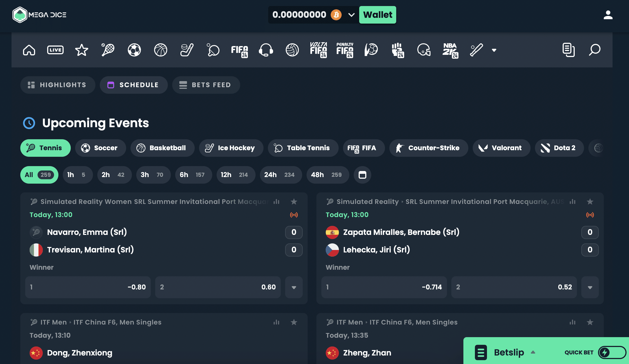Select the 12h 214 time filter
The height and width of the screenshot is (364, 629).
tap(233, 175)
